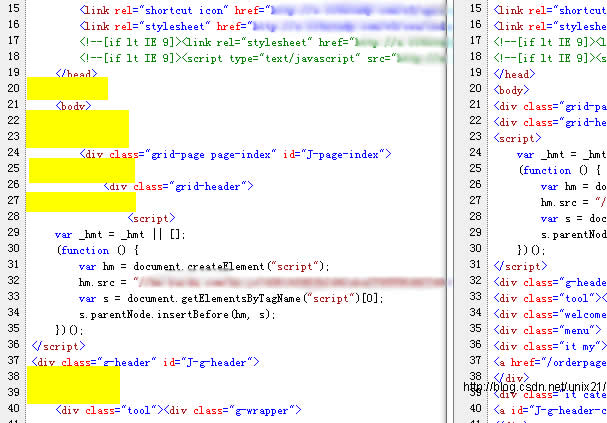Click the getElementsByTagName("script")[0] line
The width and height of the screenshot is (607, 423).
tap(231, 299)
